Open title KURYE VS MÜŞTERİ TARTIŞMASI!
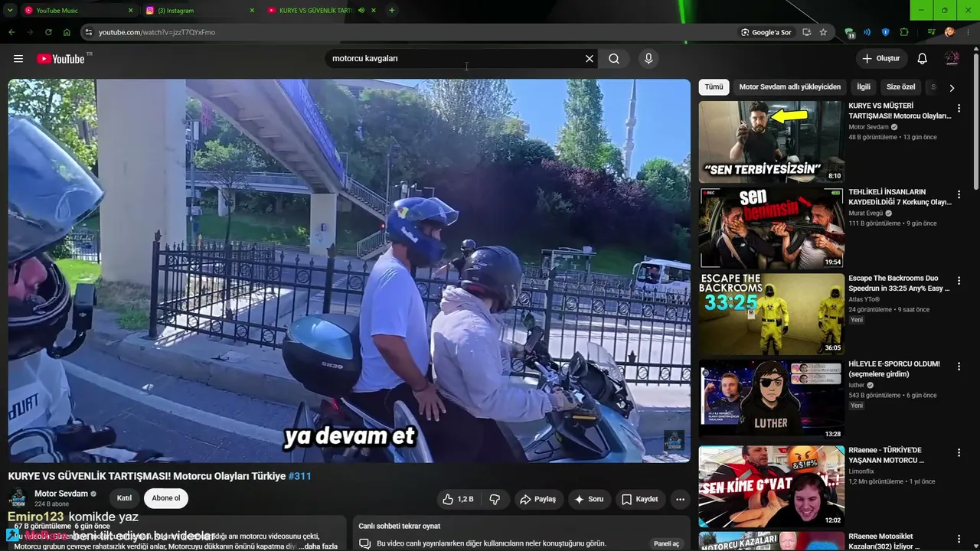Screen dimensions: 980x551 900,111
